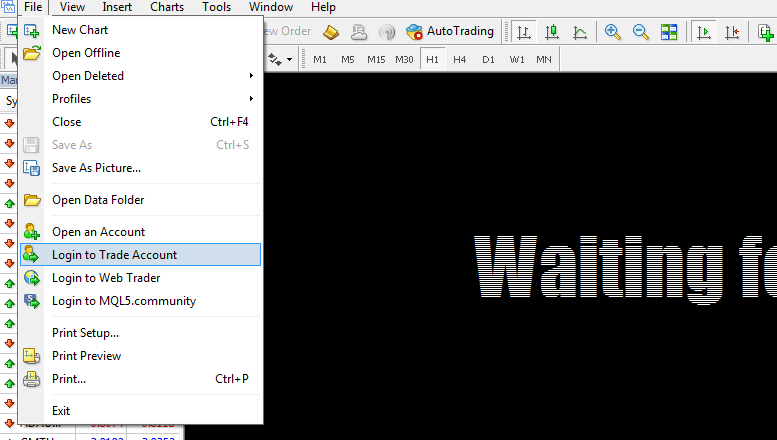Open the Tools menu

(217, 7)
